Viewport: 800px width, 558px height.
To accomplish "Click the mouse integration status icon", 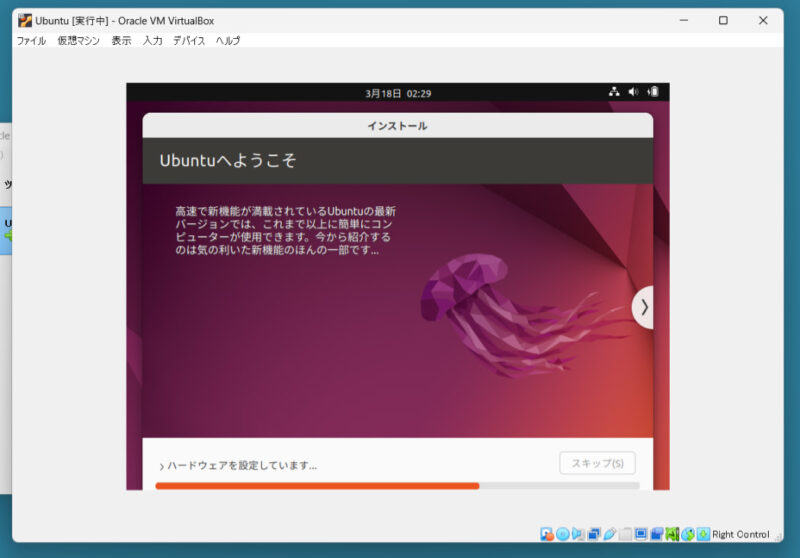I will click(688, 534).
